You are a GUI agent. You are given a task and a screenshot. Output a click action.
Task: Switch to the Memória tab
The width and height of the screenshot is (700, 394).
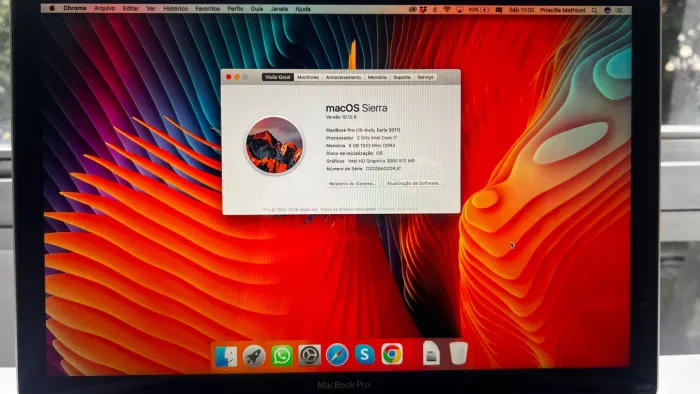(377, 77)
